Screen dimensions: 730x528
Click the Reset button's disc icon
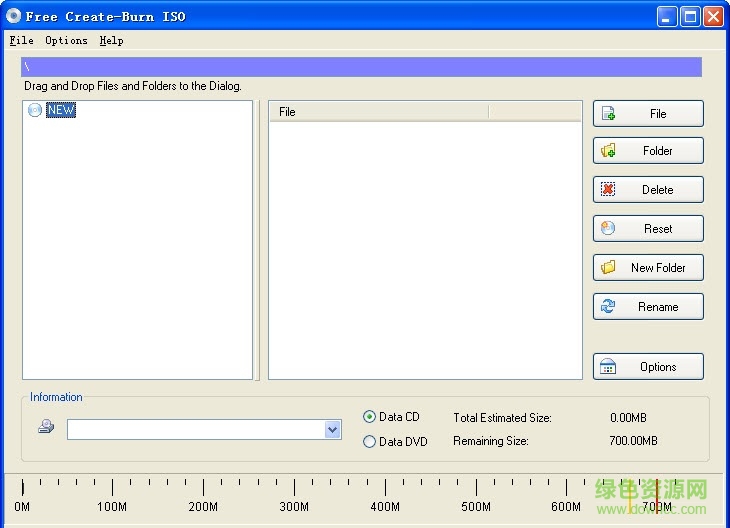coord(608,229)
